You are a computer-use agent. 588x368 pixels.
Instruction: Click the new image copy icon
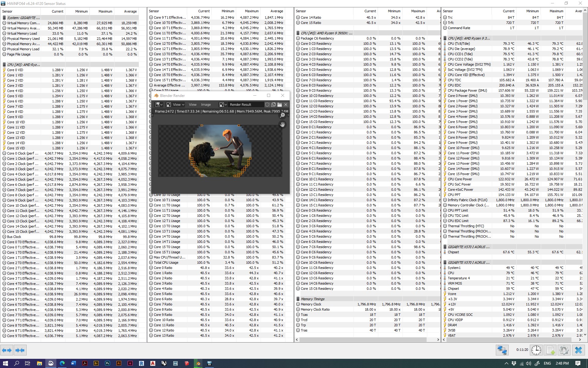tap(273, 105)
